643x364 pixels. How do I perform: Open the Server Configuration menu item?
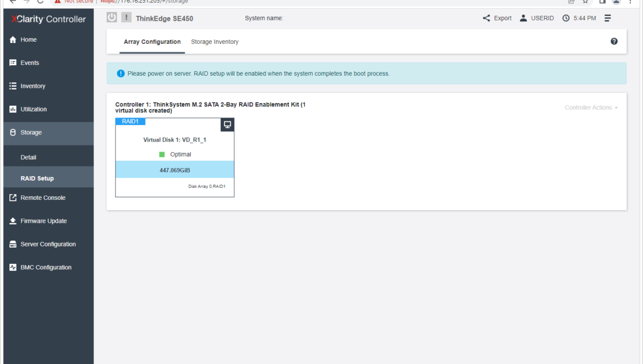(48, 244)
